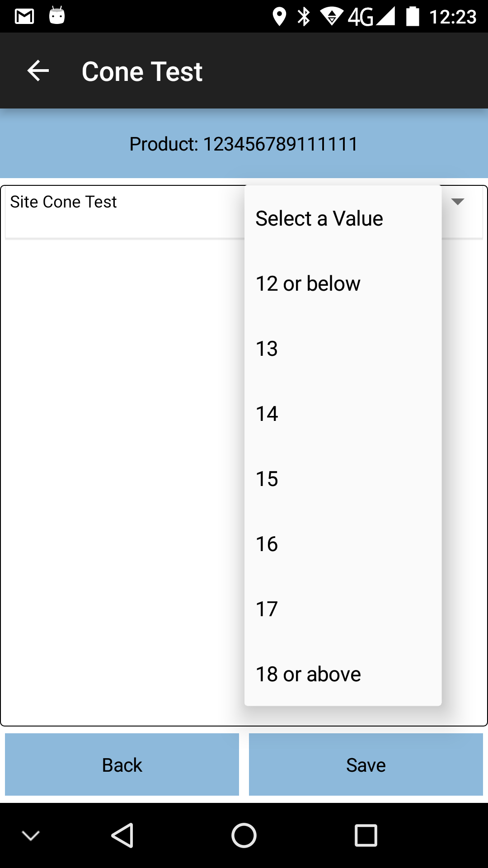Viewport: 488px width, 868px height.
Task: Pick 16 in dropdown list
Action: click(343, 544)
